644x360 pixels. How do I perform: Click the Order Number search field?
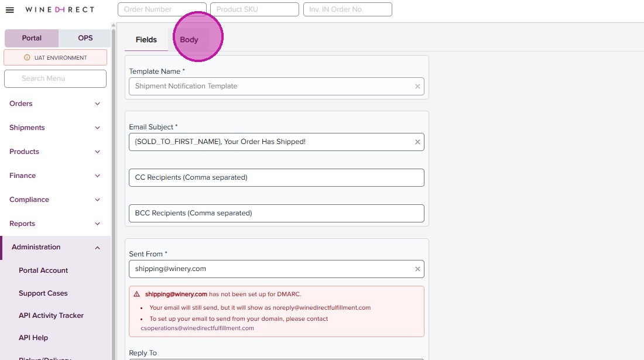tap(162, 9)
